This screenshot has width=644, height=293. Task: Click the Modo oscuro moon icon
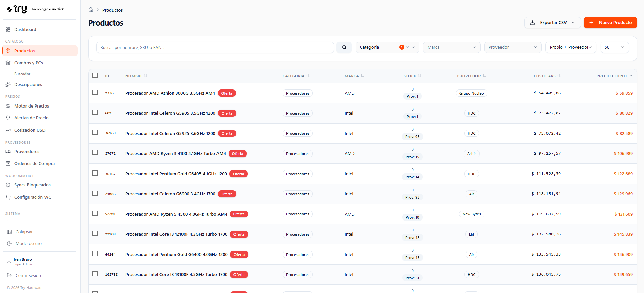pyautogui.click(x=10, y=244)
